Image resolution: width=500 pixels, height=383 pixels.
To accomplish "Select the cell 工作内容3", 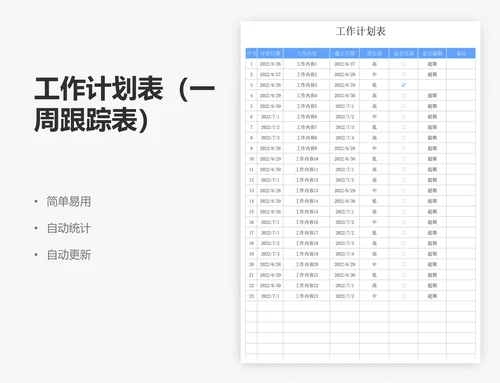I will [x=307, y=85].
